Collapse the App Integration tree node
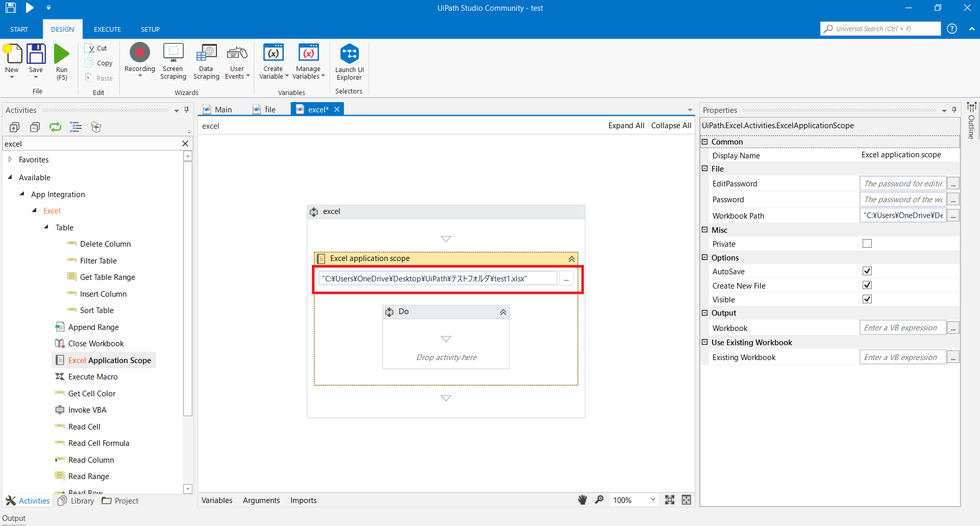 [22, 194]
